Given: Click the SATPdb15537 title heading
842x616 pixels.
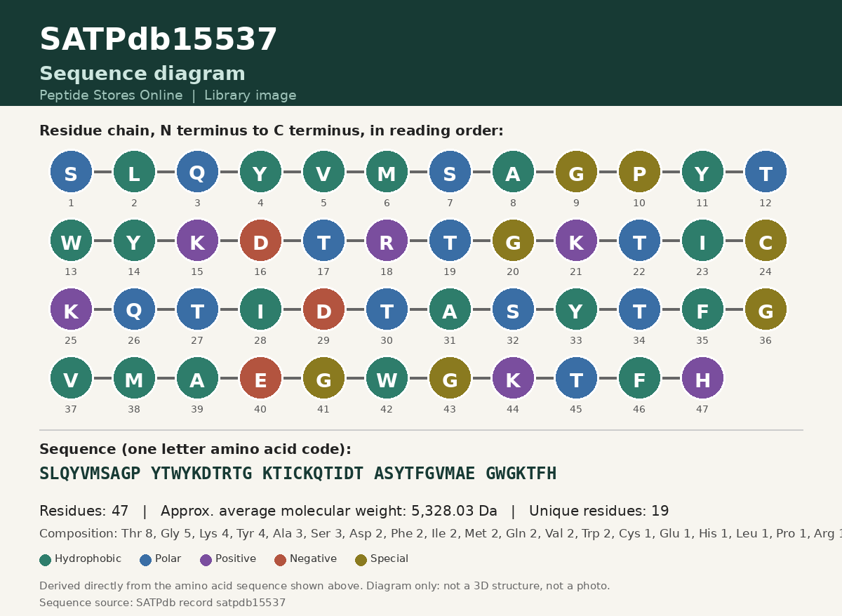Looking at the screenshot, I should [x=159, y=40].
